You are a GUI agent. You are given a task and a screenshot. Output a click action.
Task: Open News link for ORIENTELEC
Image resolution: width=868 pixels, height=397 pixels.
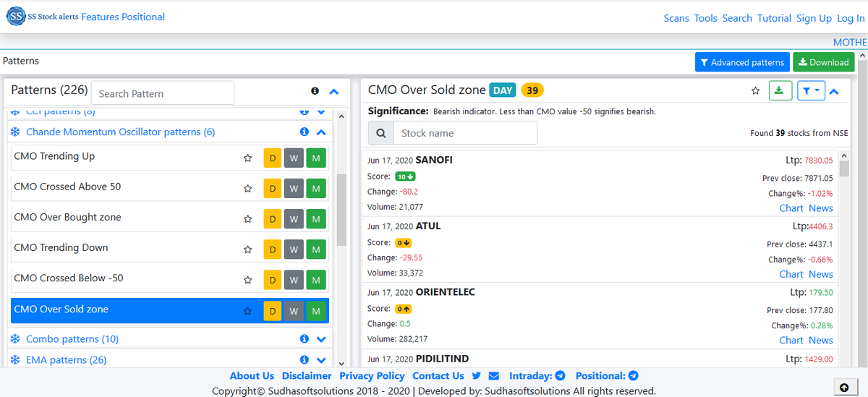tap(821, 341)
